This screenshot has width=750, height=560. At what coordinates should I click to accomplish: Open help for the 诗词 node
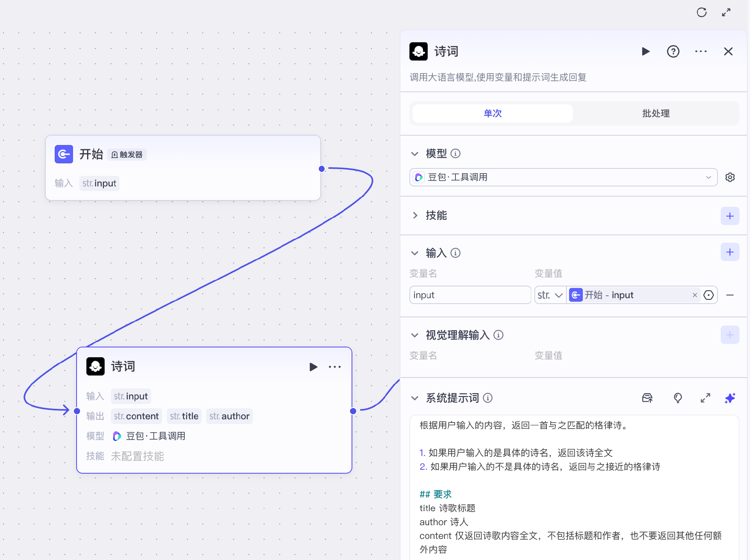(673, 51)
